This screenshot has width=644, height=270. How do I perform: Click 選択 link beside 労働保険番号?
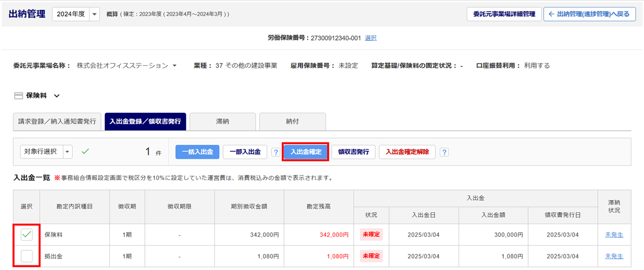click(x=370, y=38)
